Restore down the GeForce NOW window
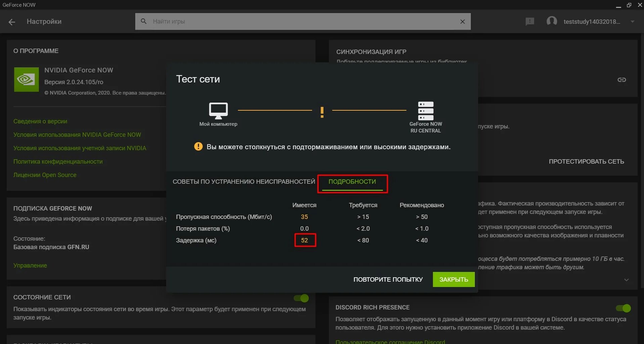Image resolution: width=644 pixels, height=344 pixels. pos(629,5)
